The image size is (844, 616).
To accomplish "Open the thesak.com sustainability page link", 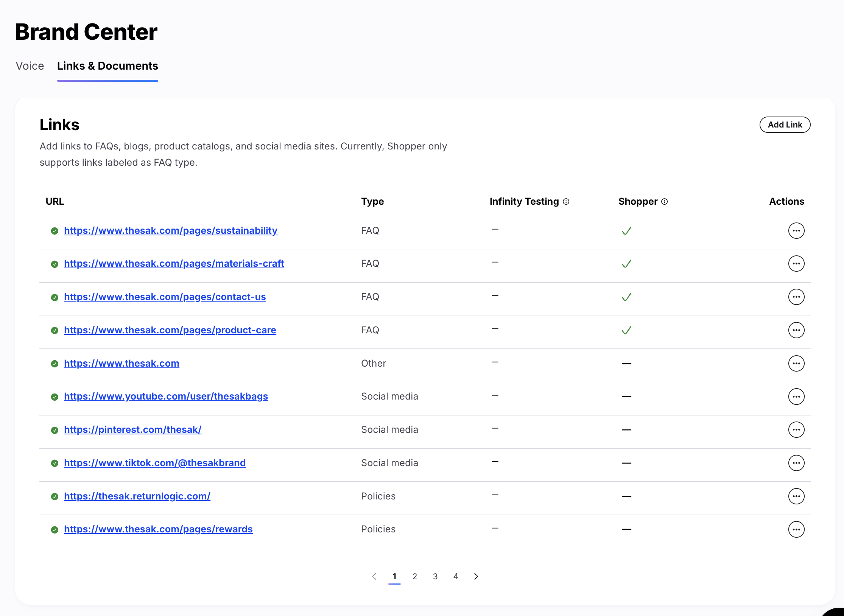I will [171, 230].
